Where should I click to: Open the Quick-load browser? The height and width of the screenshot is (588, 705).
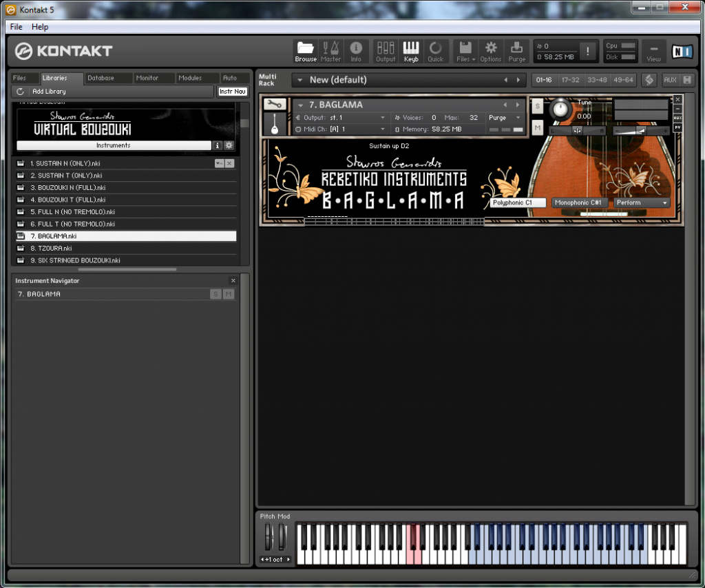point(435,51)
